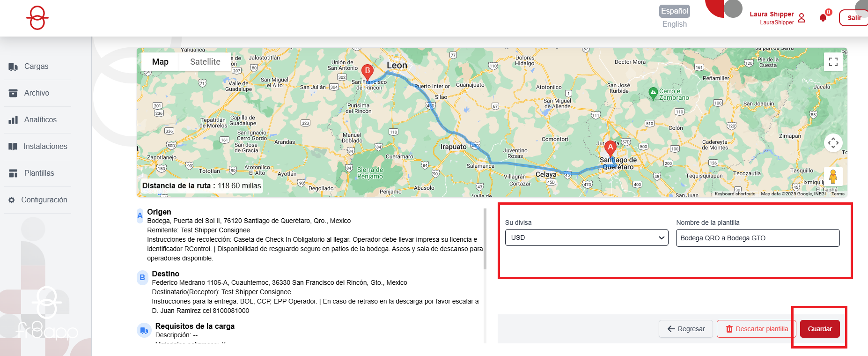The width and height of the screenshot is (868, 356).
Task: Click the blue Origen A icon
Action: tap(140, 215)
